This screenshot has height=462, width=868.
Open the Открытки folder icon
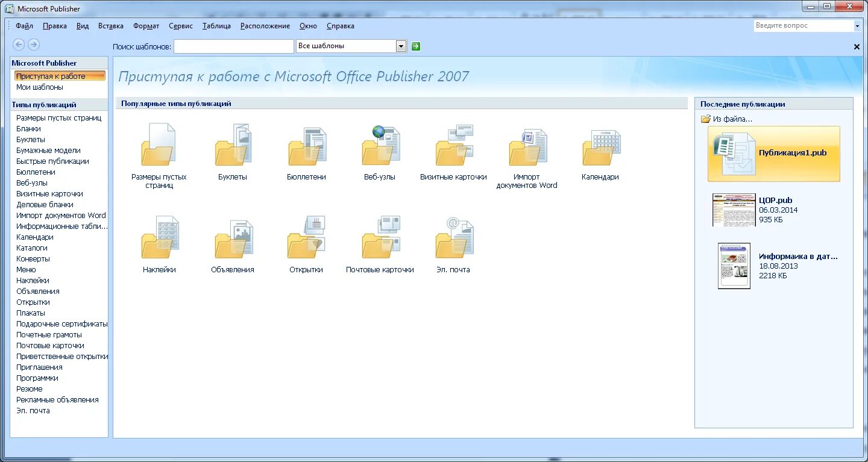pyautogui.click(x=307, y=237)
